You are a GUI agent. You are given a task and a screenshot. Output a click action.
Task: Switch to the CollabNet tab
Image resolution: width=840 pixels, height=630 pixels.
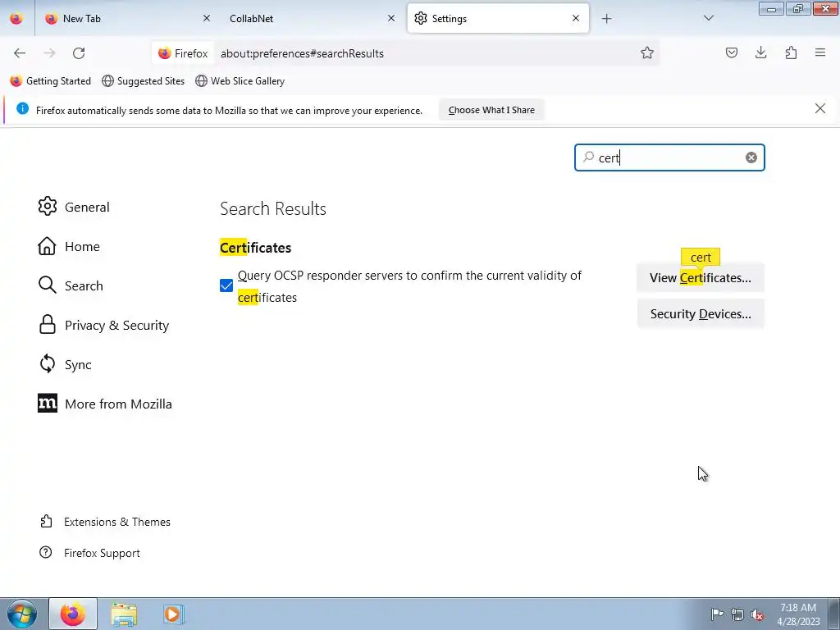pyautogui.click(x=311, y=19)
